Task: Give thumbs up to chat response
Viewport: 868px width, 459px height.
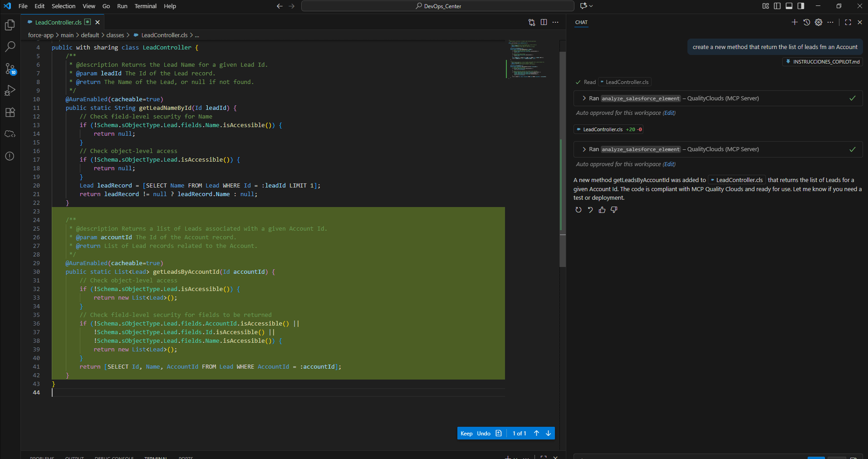Action: coord(602,210)
